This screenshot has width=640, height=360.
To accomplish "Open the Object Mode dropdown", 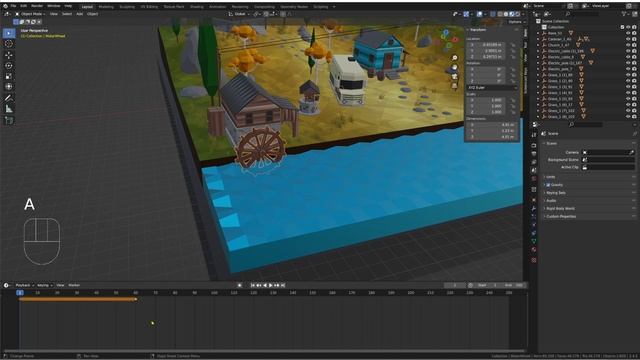I will pyautogui.click(x=29, y=14).
